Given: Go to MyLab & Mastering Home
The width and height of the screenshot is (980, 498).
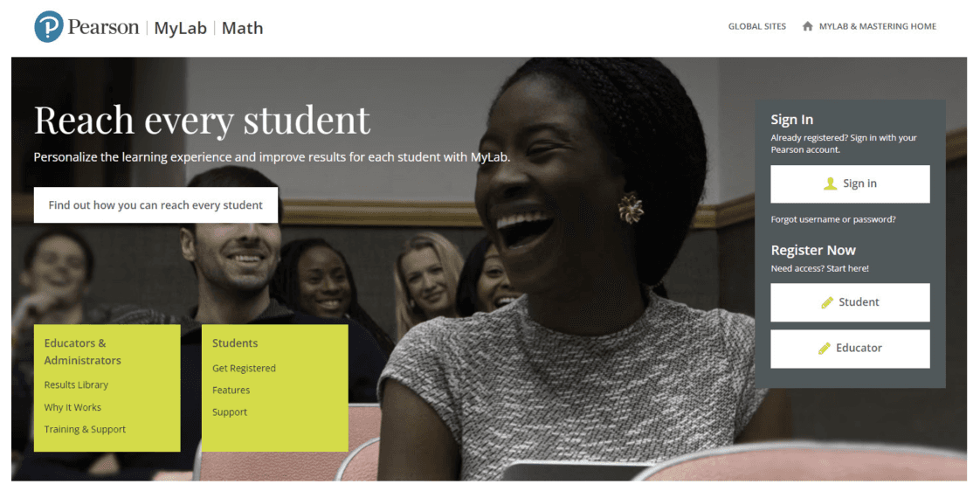Looking at the screenshot, I should click(x=878, y=26).
